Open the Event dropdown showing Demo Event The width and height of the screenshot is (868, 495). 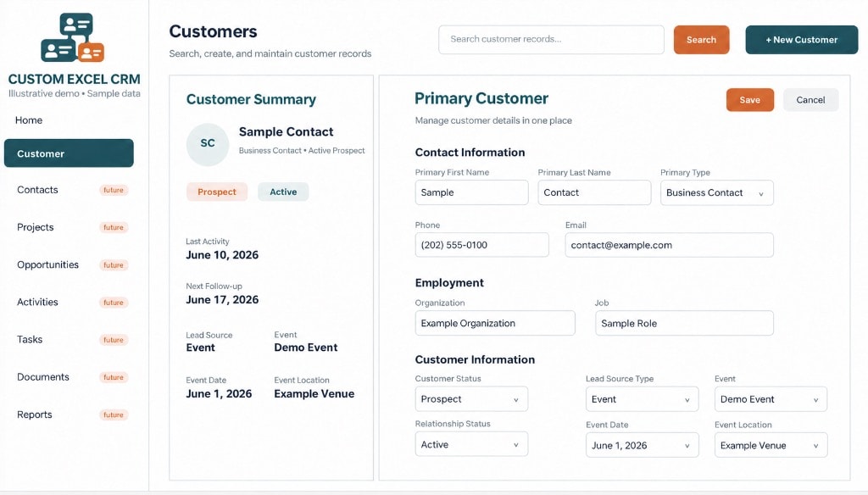tap(771, 399)
